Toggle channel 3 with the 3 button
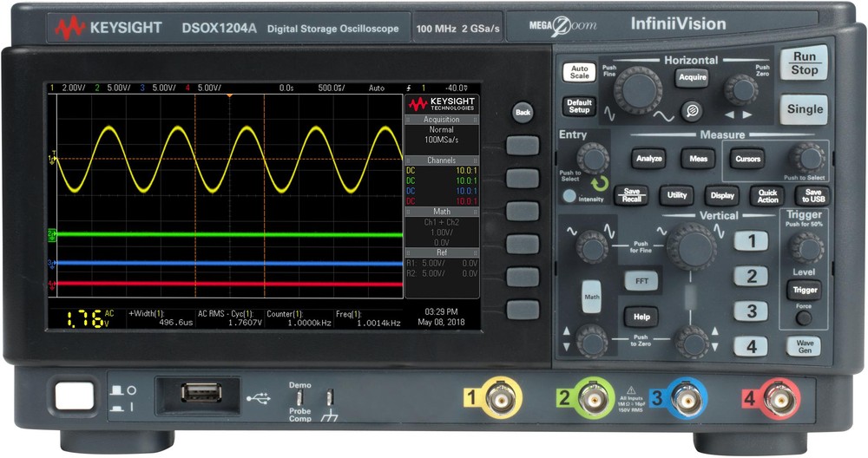 coord(751,311)
